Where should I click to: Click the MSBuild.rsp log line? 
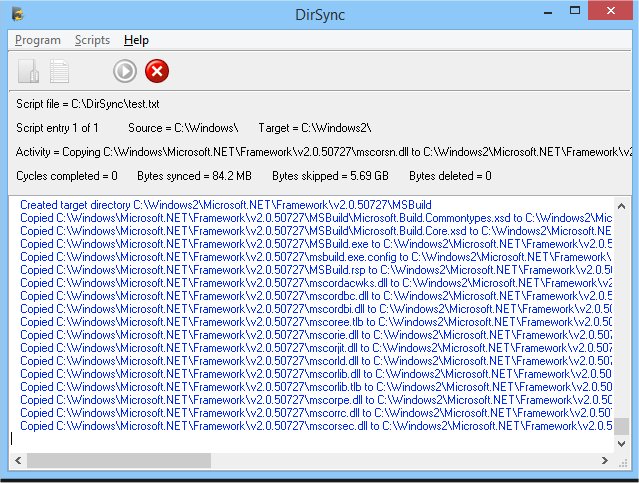[x=316, y=270]
